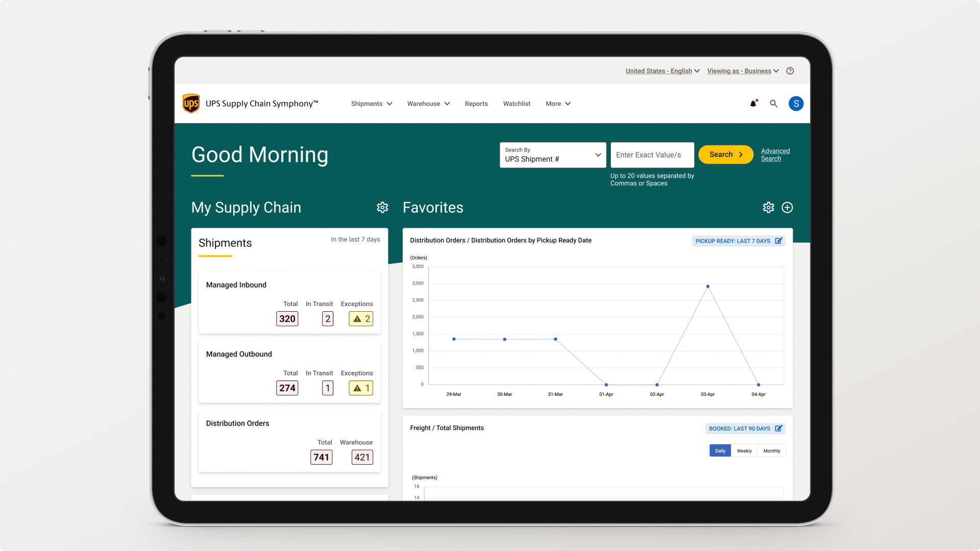980x551 pixels.
Task: Click the search magnifier icon
Action: coord(773,103)
